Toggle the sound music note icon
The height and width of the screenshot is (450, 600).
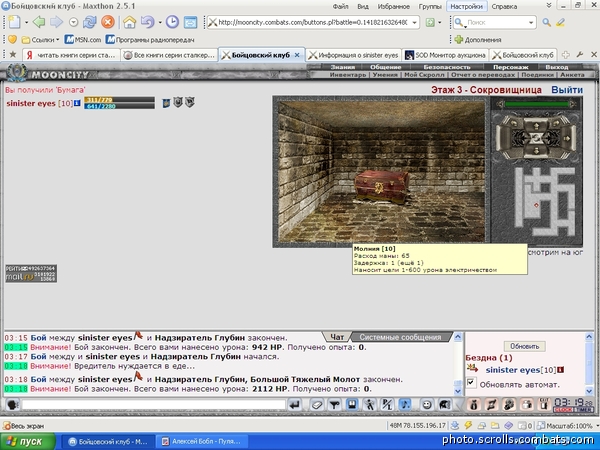(405, 404)
